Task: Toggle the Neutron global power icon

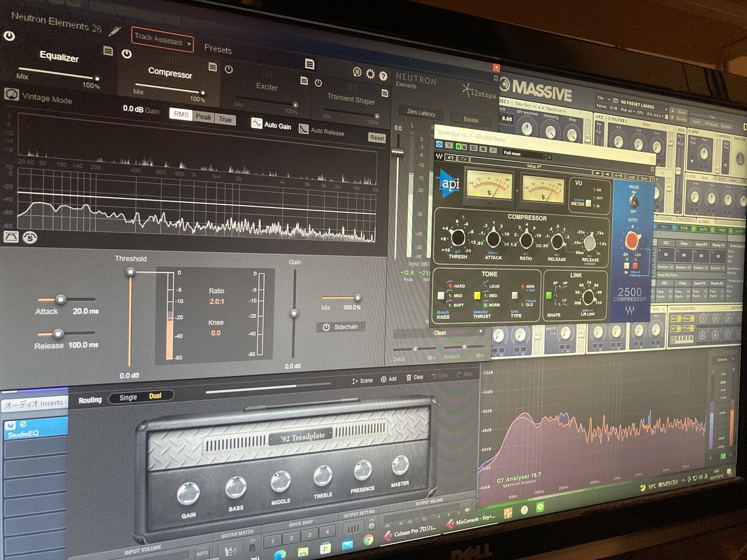Action: 9,35
